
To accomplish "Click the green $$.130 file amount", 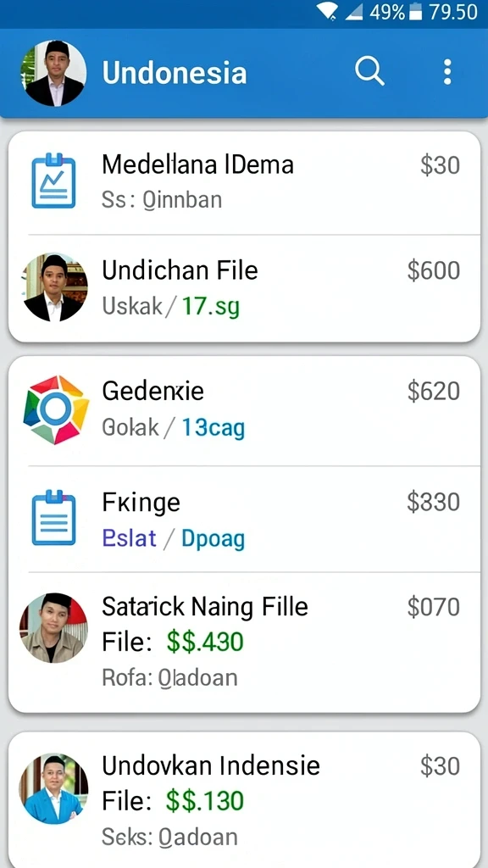I will [205, 801].
